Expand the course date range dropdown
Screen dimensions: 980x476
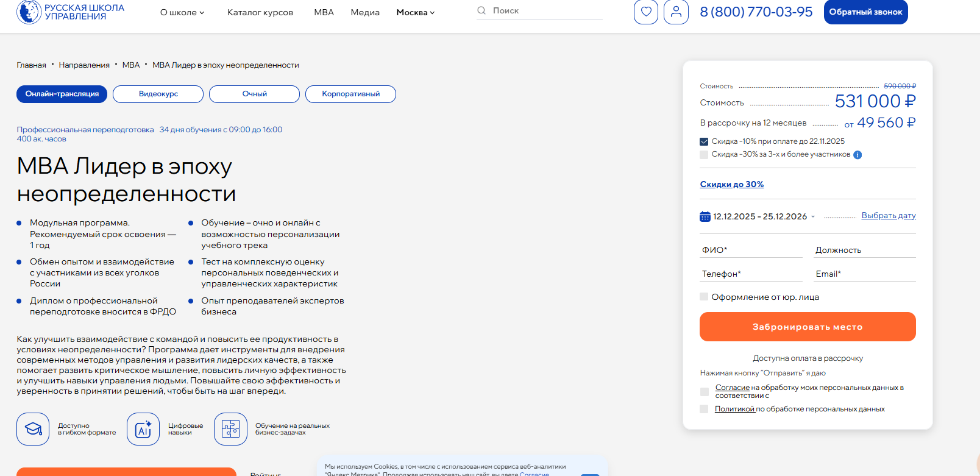812,216
